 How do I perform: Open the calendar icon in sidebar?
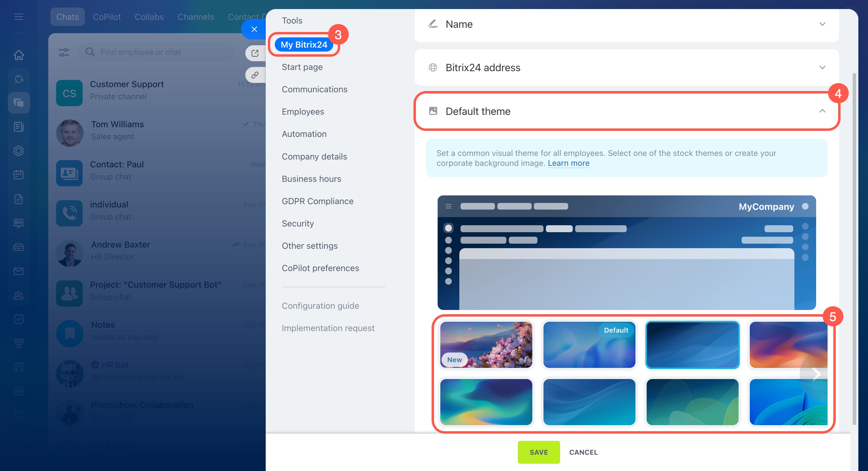click(x=19, y=175)
